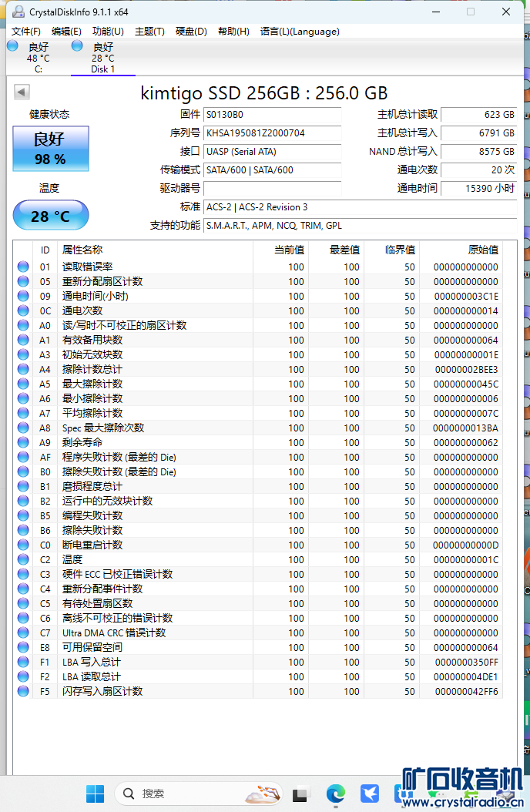Click the status circle for B1 磨损程度总计
This screenshot has width=530, height=812.
[23, 486]
